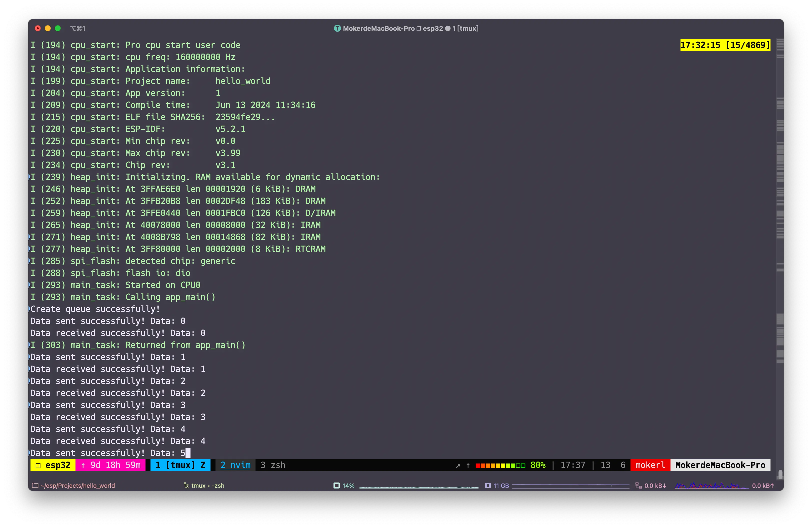Click the line 'cpu freq: 160000000 Hz'

(x=133, y=57)
